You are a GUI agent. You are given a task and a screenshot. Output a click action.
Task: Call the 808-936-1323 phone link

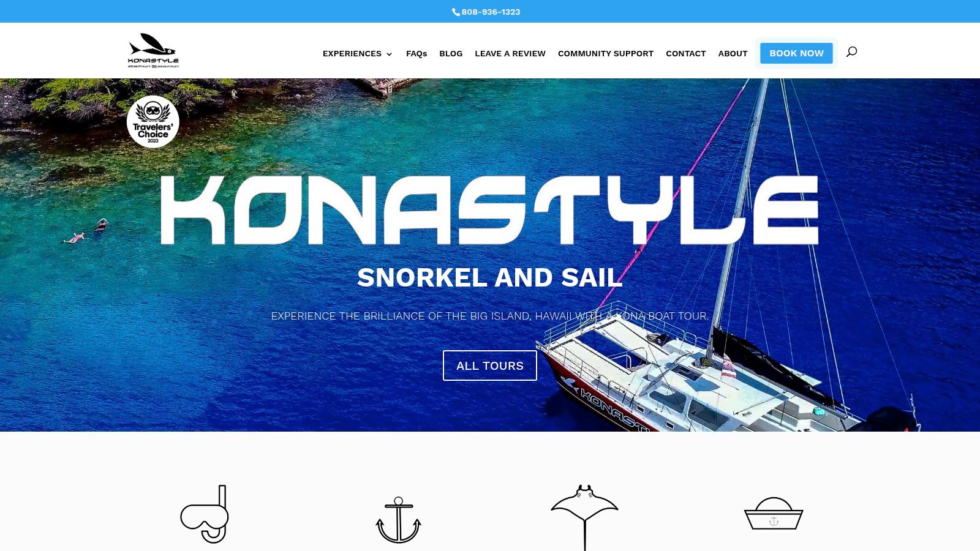coord(491,12)
